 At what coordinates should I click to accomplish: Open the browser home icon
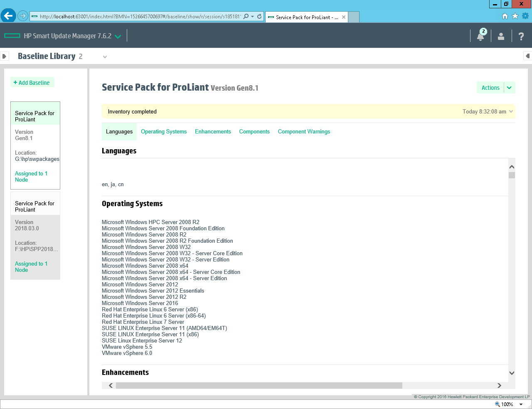(x=505, y=16)
